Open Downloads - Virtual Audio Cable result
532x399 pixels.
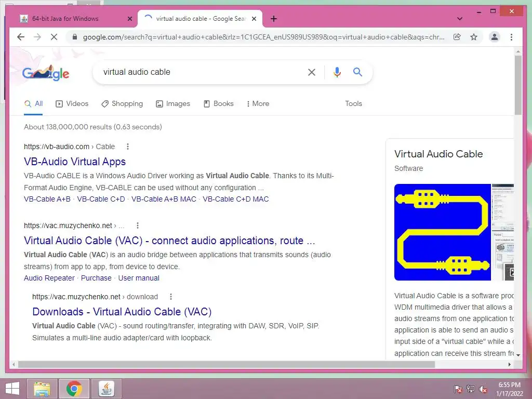[x=122, y=312]
